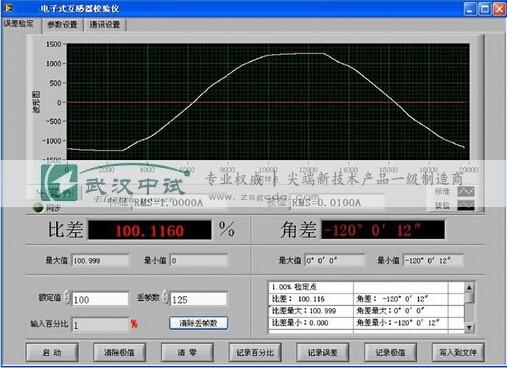
Task: Select the 误差检定 tab
Action: pyautogui.click(x=19, y=24)
